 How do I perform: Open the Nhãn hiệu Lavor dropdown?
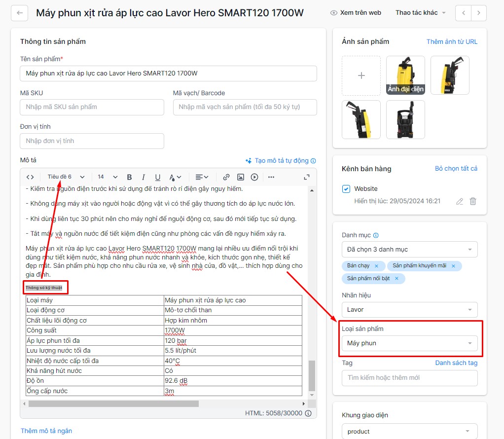[x=409, y=310]
